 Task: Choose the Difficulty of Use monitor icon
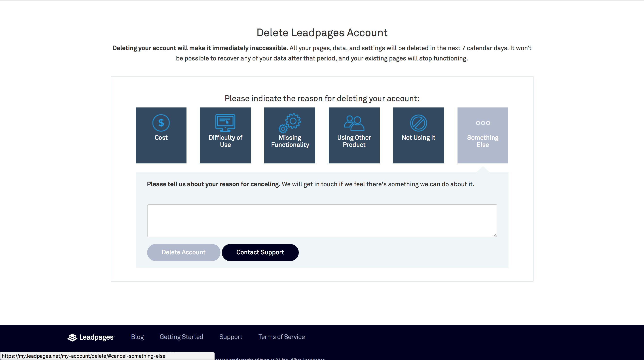(x=225, y=123)
